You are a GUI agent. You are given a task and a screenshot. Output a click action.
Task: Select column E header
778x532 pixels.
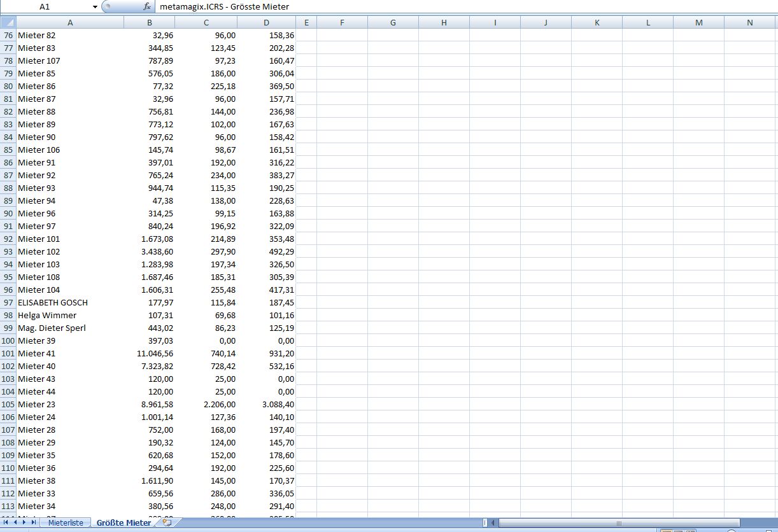[306, 22]
